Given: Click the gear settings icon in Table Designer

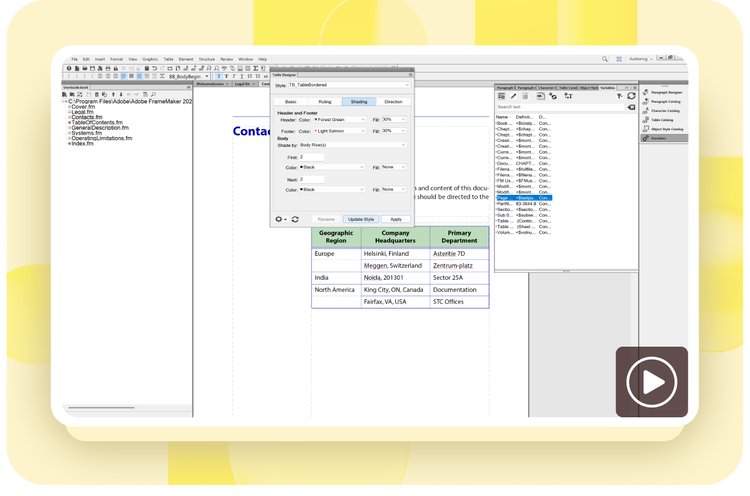Looking at the screenshot, I should (279, 219).
